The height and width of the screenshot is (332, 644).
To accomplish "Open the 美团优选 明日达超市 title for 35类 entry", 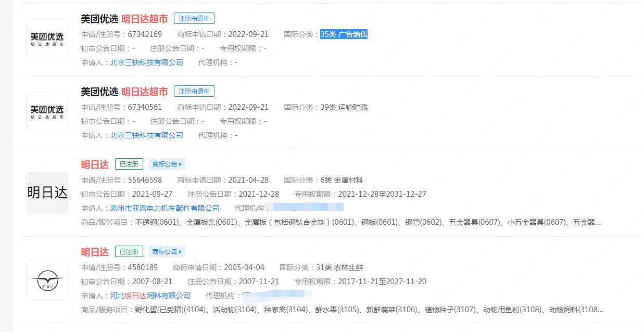I will tap(124, 19).
